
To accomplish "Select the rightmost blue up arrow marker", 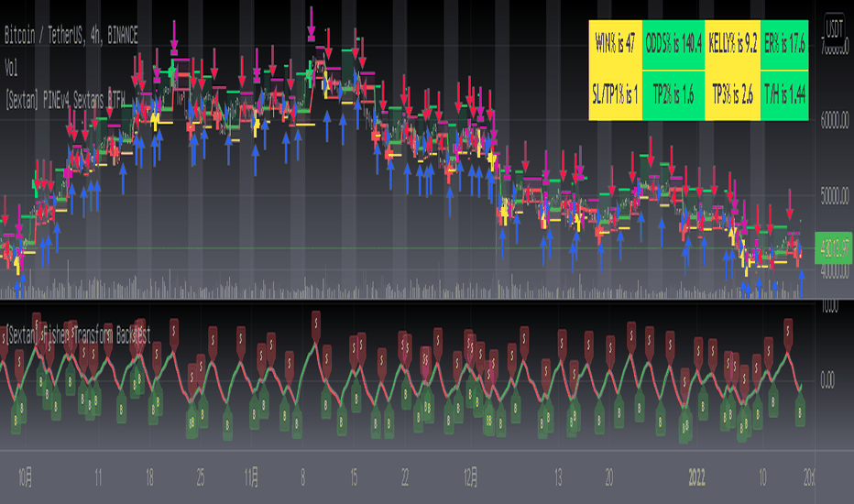I will click(802, 284).
